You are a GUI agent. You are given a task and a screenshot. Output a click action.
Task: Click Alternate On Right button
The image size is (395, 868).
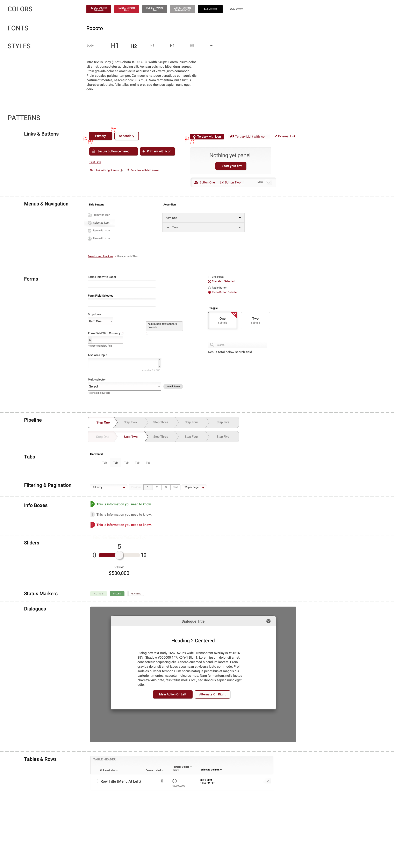(212, 694)
